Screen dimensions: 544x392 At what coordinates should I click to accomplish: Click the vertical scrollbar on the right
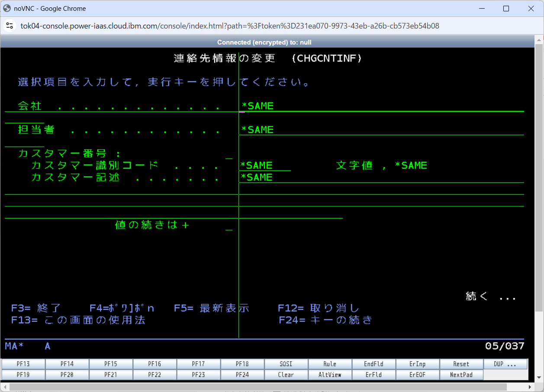point(539,177)
